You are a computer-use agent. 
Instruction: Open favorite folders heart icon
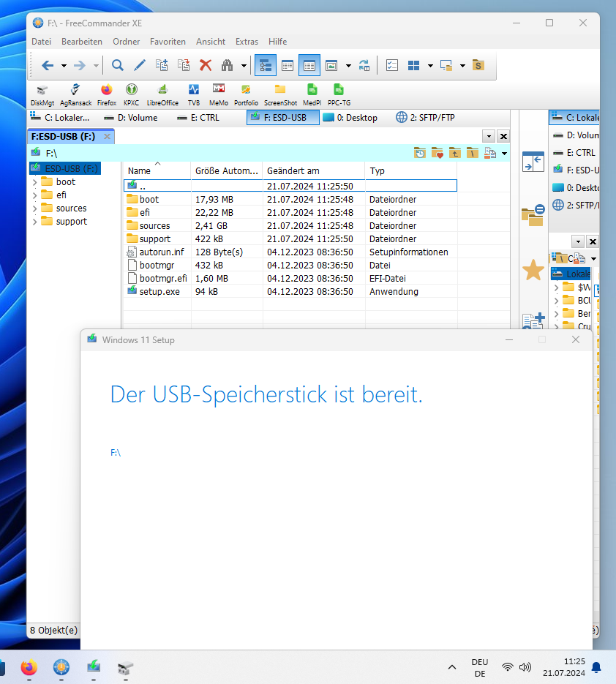pos(437,153)
